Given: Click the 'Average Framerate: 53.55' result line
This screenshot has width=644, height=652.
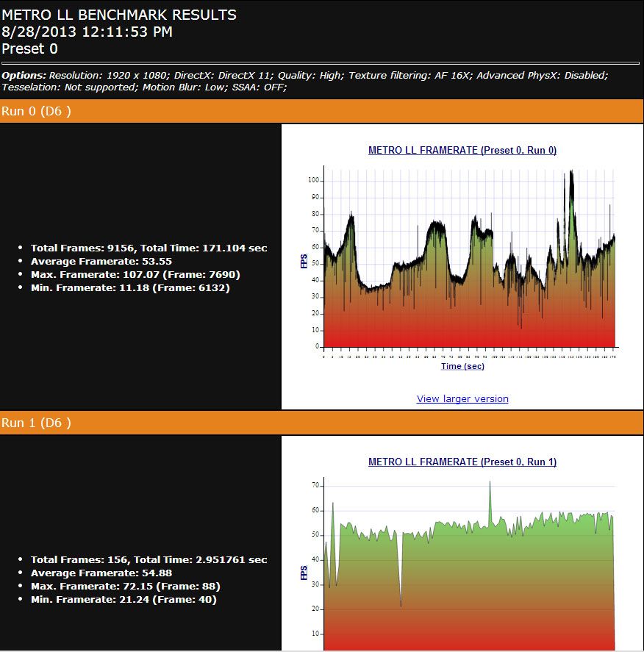Looking at the screenshot, I should [101, 261].
